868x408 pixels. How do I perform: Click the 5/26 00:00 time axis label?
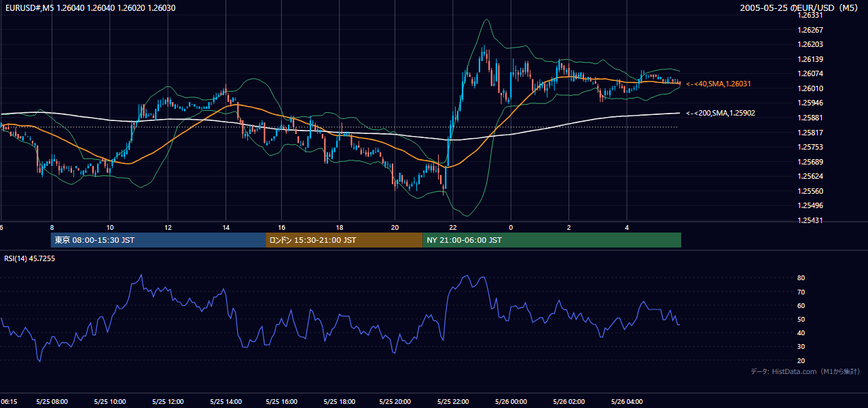[x=512, y=402]
